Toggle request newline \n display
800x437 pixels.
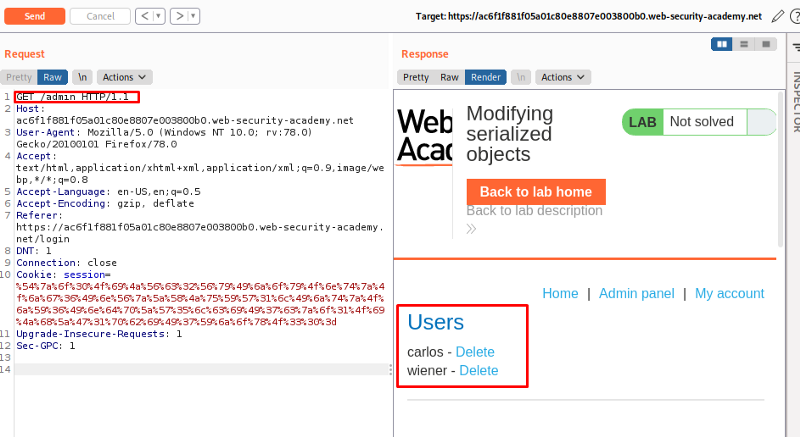(83, 77)
